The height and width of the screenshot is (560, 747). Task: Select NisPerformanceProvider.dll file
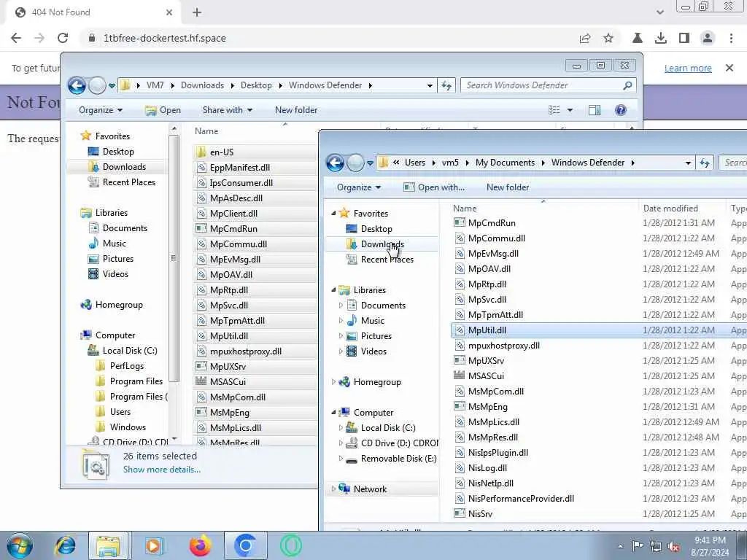click(521, 499)
